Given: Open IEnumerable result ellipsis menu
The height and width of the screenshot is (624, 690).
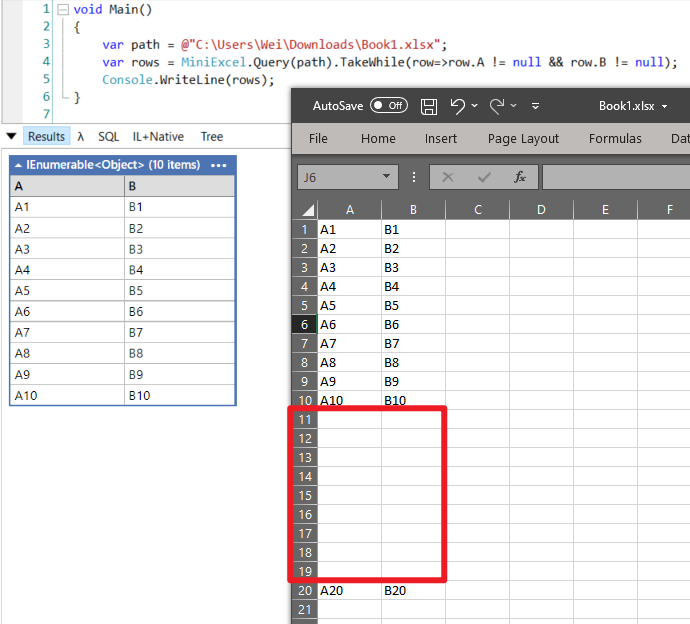Looking at the screenshot, I should pyautogui.click(x=218, y=165).
